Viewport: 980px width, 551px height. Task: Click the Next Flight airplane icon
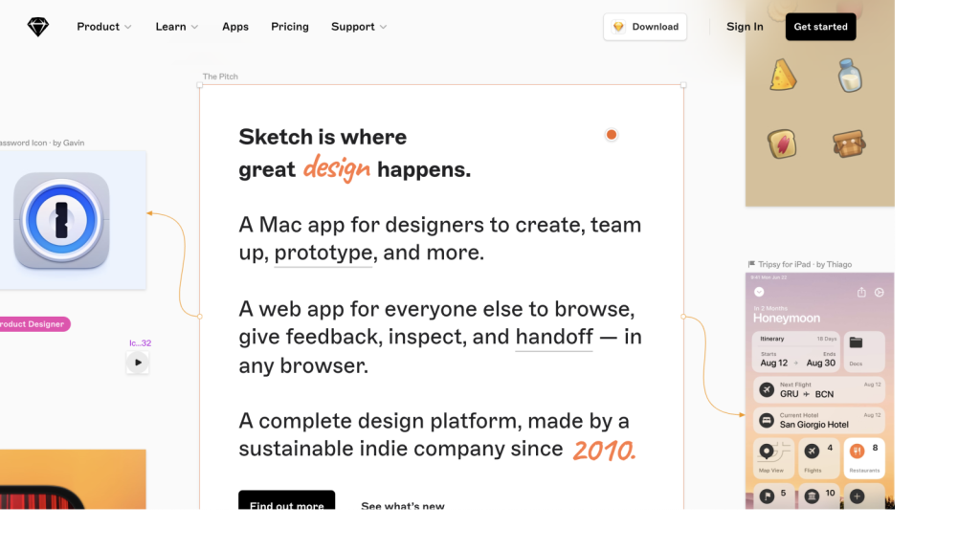(x=767, y=390)
